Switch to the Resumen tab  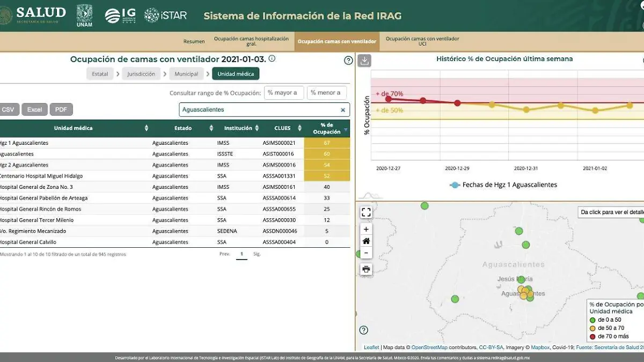pyautogui.click(x=194, y=41)
